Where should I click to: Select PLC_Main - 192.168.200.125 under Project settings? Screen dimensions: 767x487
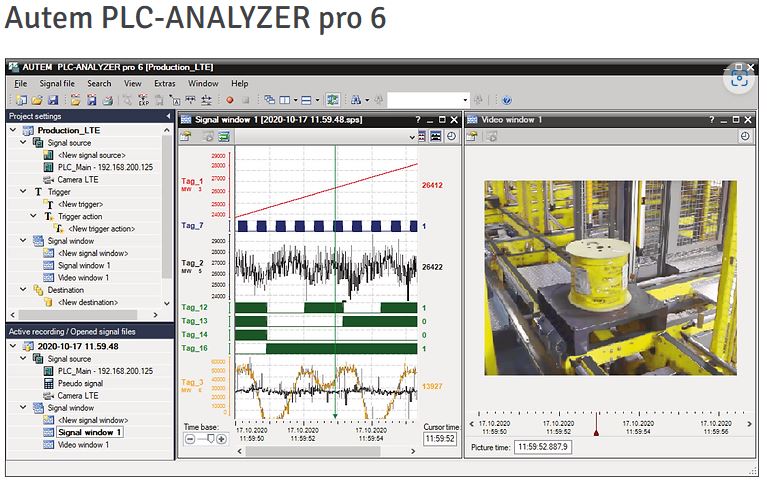pos(104,167)
